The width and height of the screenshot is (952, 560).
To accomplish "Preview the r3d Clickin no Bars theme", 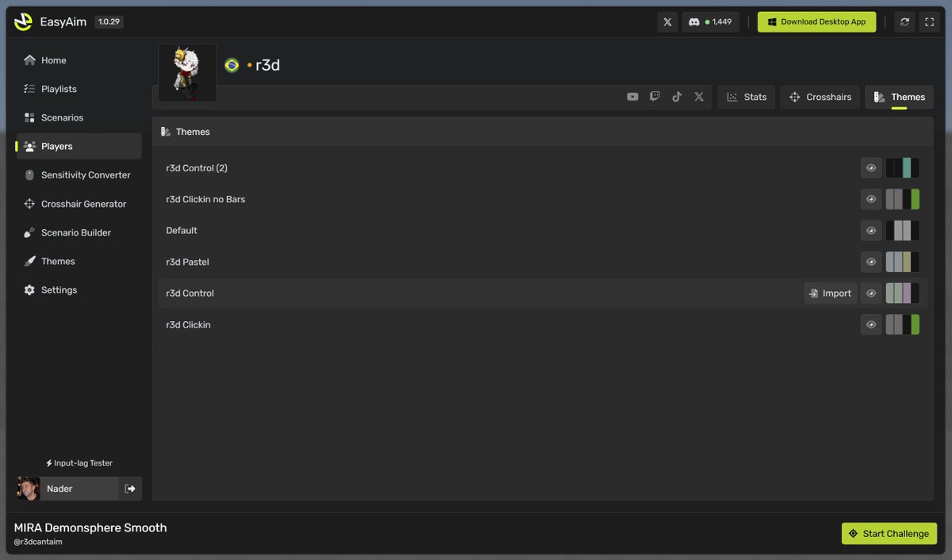I will 871,199.
